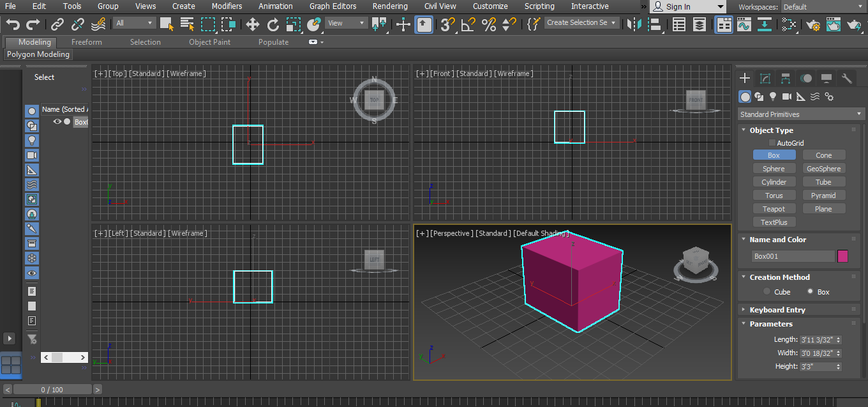Click the pink object color swatch

point(842,256)
